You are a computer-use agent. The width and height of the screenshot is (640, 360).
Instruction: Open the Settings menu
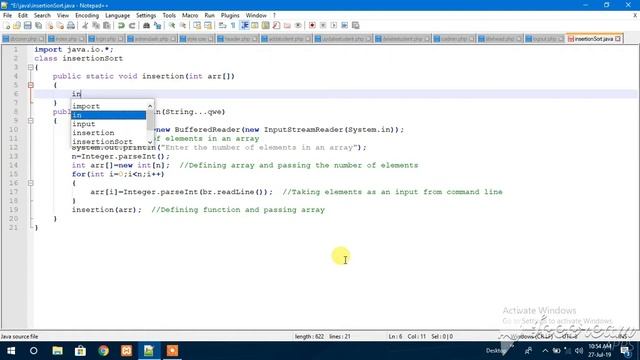coord(146,16)
